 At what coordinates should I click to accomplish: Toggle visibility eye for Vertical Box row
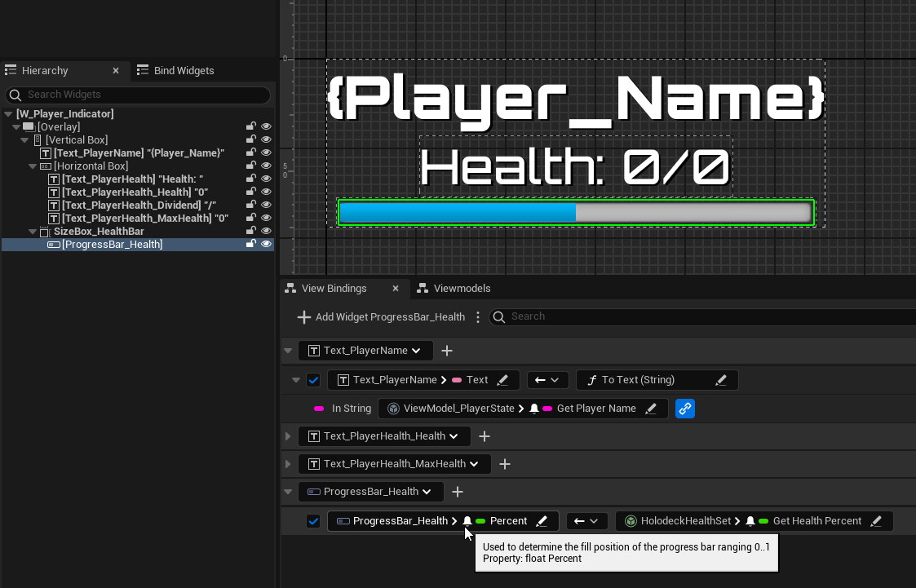click(267, 139)
